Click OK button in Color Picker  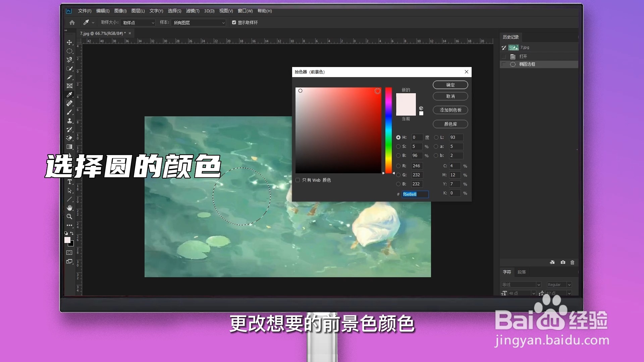(450, 85)
